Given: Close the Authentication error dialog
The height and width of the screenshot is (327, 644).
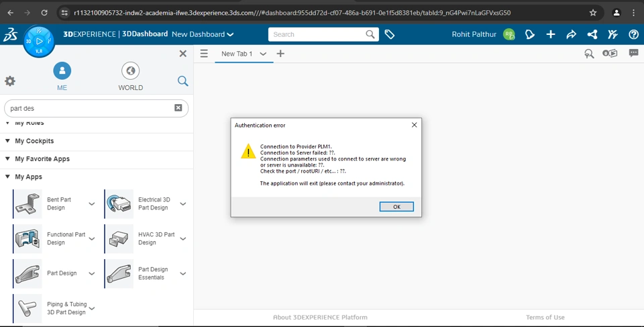Looking at the screenshot, I should pyautogui.click(x=414, y=125).
